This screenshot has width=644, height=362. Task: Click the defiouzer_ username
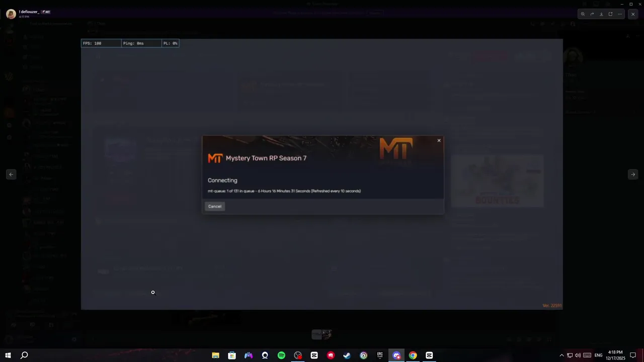(29, 12)
